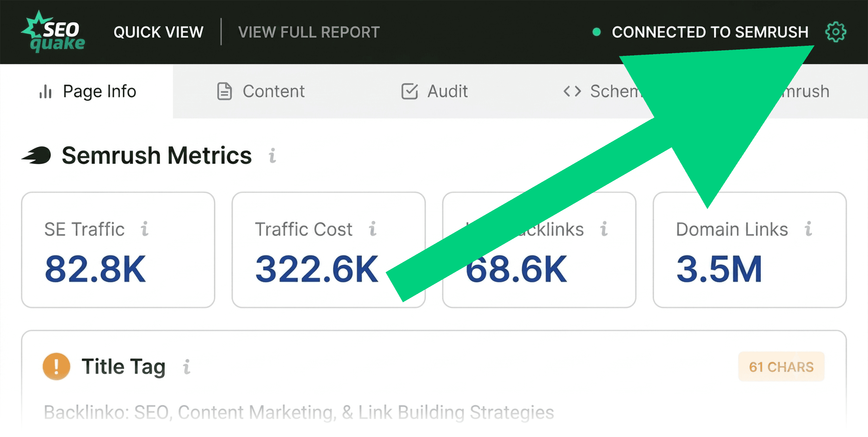868x437 pixels.
Task: Click the Traffic Cost label
Action: (x=304, y=229)
